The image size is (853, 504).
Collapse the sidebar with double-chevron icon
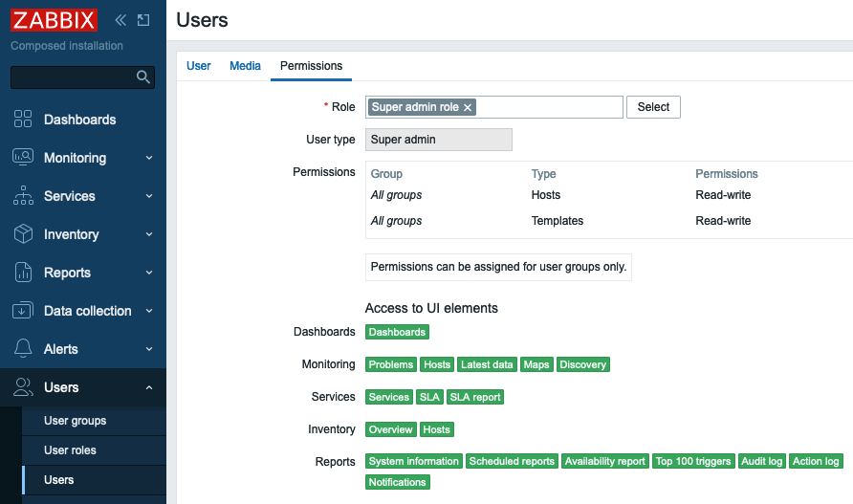tap(120, 20)
